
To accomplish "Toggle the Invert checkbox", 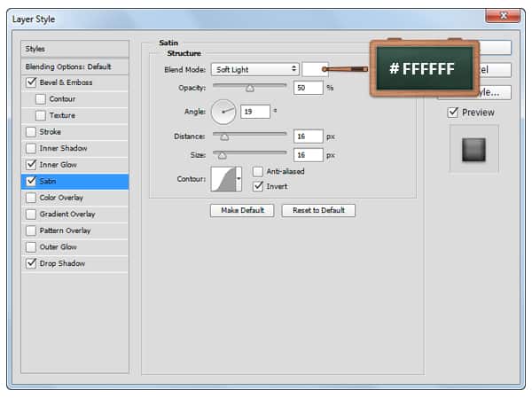I will [258, 187].
